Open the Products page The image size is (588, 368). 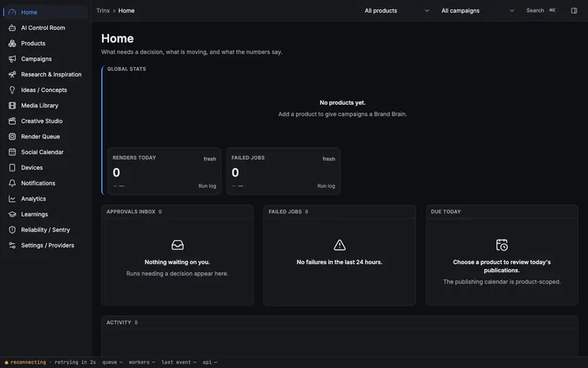(x=46, y=43)
